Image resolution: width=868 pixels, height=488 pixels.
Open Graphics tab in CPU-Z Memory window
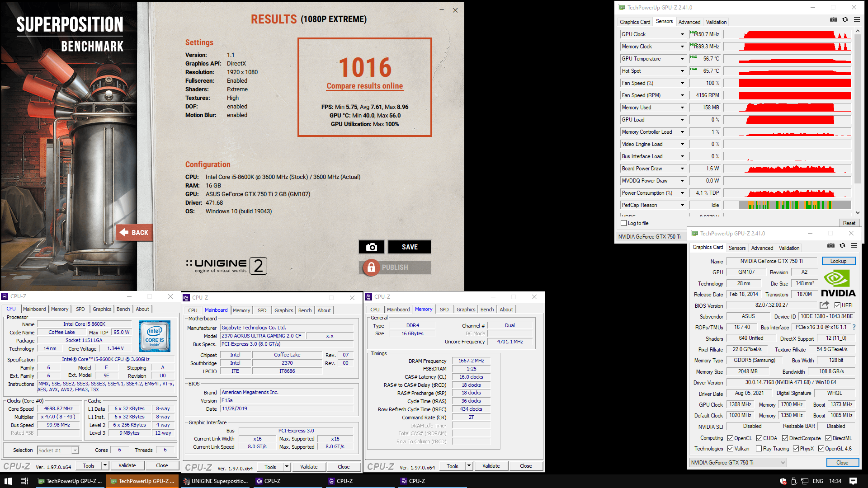tap(466, 310)
